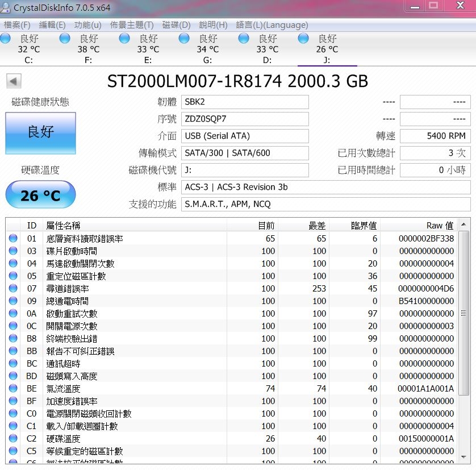Select the 氣流溫度 attribute name
The image size is (476, 470).
(63, 389)
